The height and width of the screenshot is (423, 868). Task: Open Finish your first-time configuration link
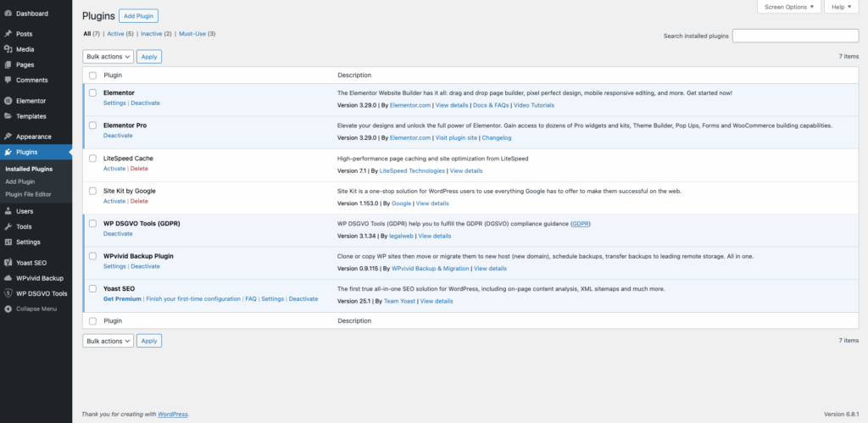pos(193,299)
